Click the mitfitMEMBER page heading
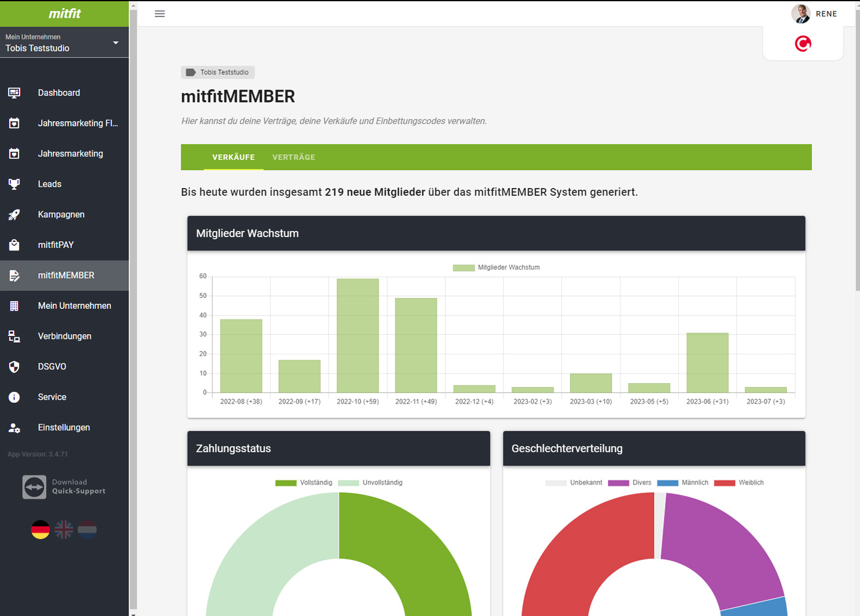 [x=238, y=96]
